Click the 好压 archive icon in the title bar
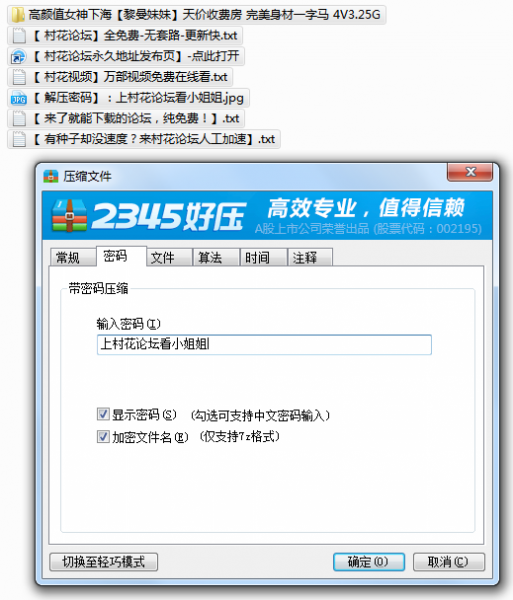The width and height of the screenshot is (513, 600). [x=50, y=176]
